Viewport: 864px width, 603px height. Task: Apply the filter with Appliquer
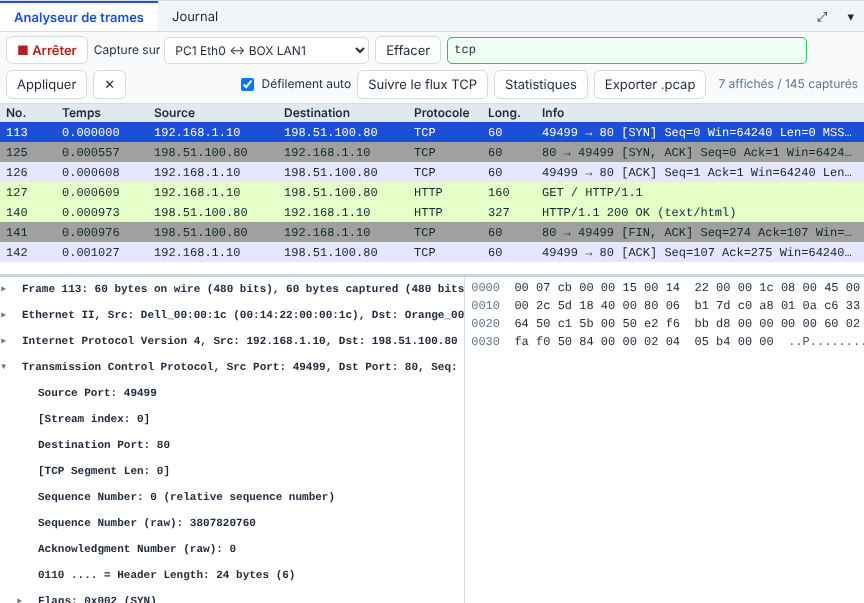(x=46, y=84)
